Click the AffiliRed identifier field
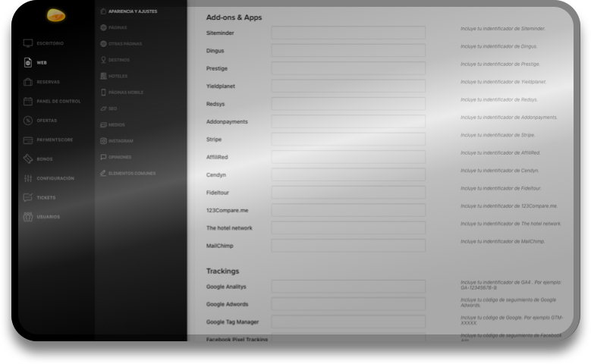The height and width of the screenshot is (364, 591). 348,157
